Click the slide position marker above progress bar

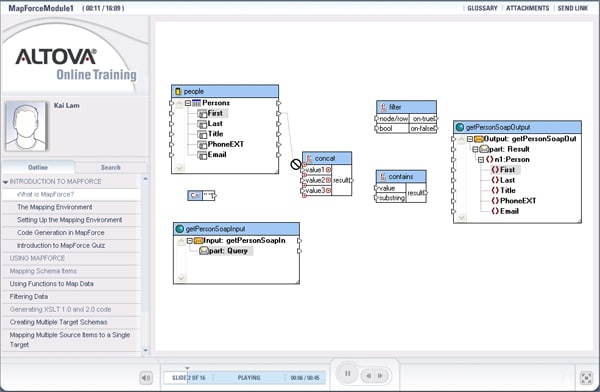click(x=187, y=368)
